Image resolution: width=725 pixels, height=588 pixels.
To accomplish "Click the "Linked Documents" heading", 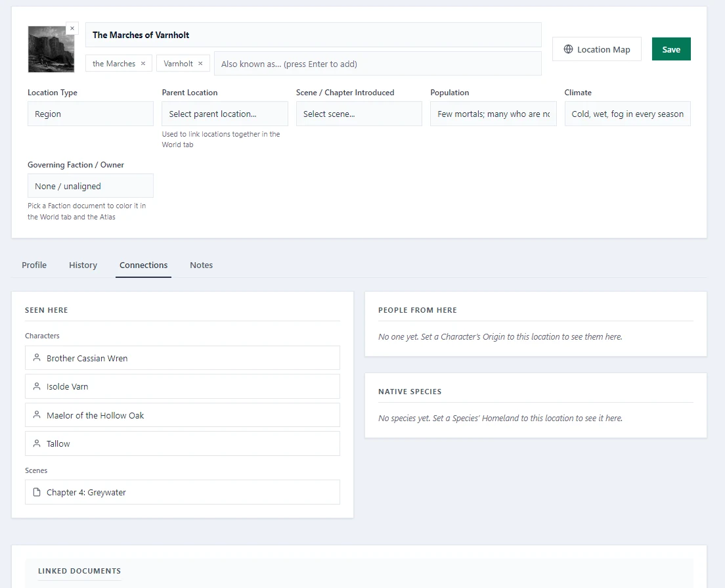I will [79, 571].
